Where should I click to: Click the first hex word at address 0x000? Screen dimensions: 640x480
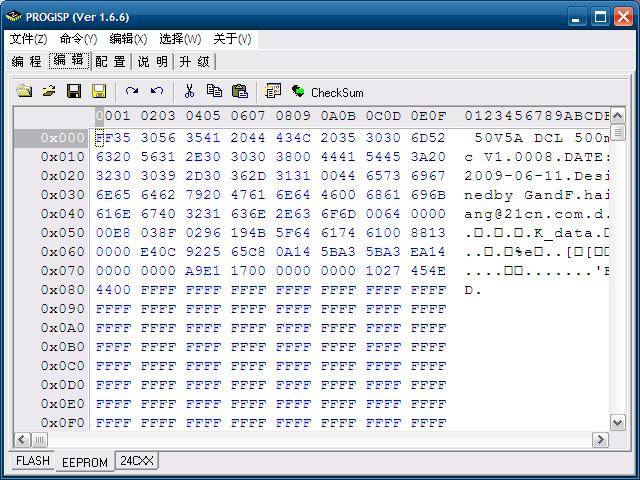point(113,138)
